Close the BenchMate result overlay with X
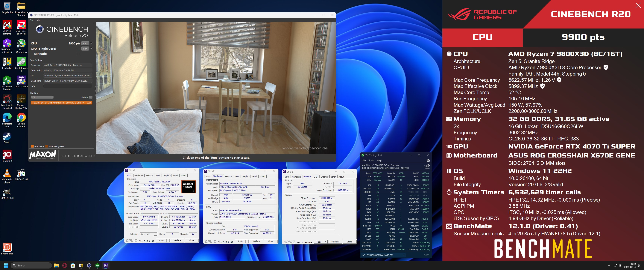Image resolution: width=644 pixels, height=270 pixels. pos(638,5)
